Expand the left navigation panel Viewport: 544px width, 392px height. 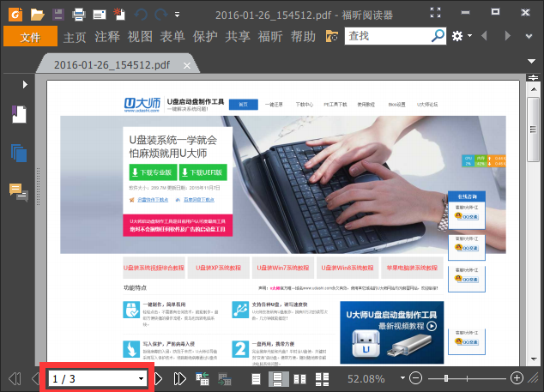(25, 84)
